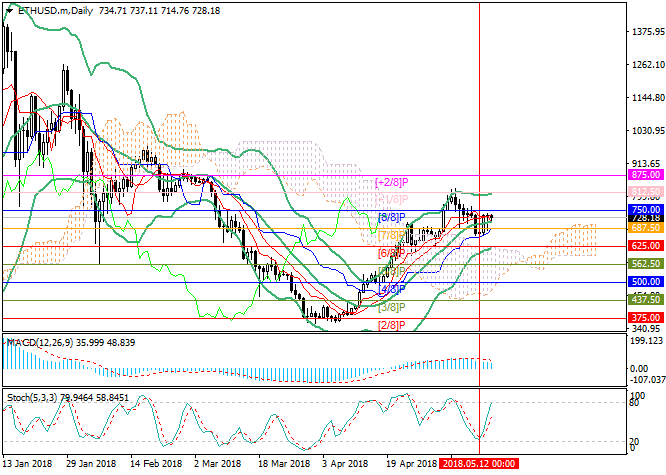This screenshot has width=666, height=475.
Task: Select the [2/8]P Murrey level label
Action: point(392,325)
